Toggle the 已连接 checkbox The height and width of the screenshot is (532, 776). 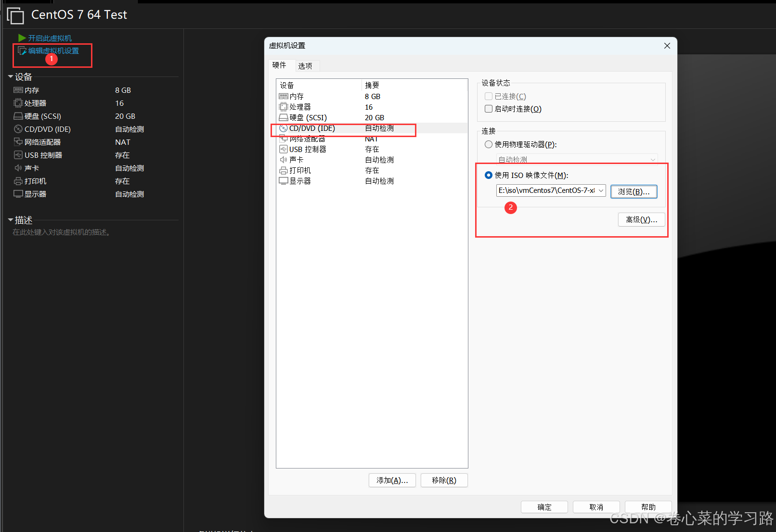coord(489,96)
